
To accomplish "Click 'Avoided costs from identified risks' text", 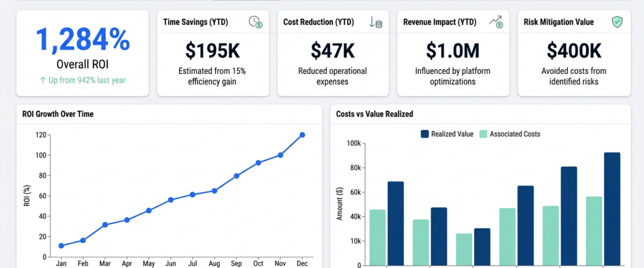I will pos(574,76).
